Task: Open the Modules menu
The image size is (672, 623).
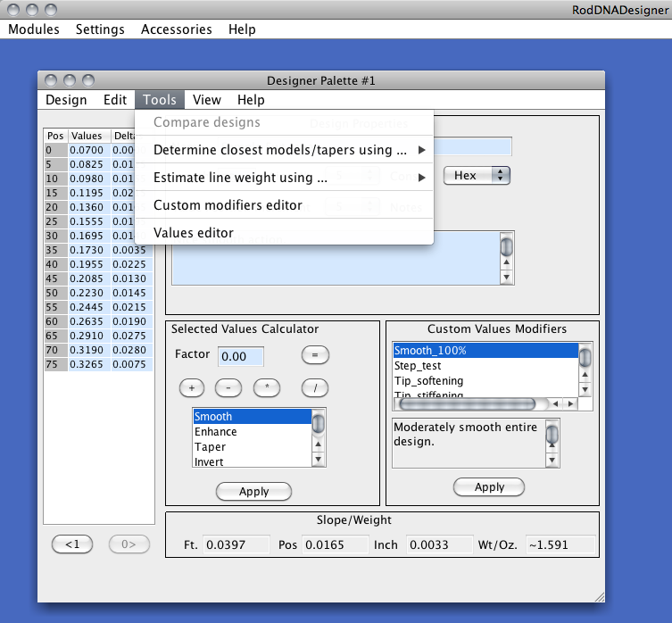Action: 33,29
